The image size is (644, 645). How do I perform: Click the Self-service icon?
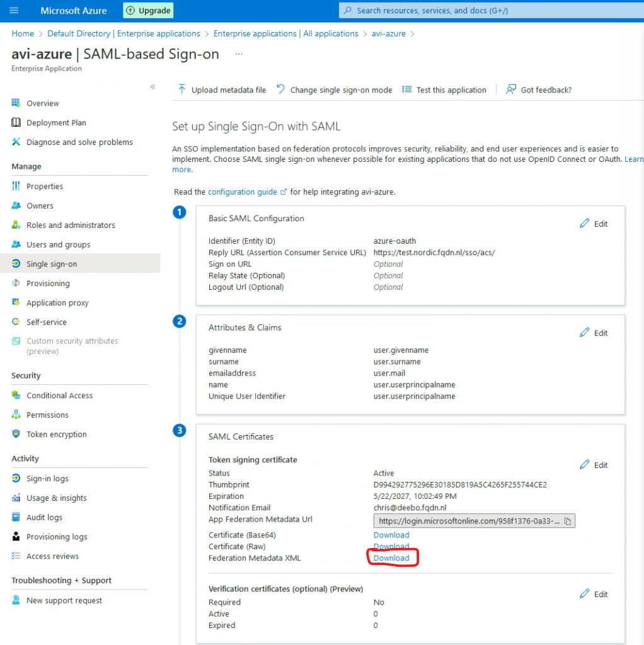(x=16, y=322)
